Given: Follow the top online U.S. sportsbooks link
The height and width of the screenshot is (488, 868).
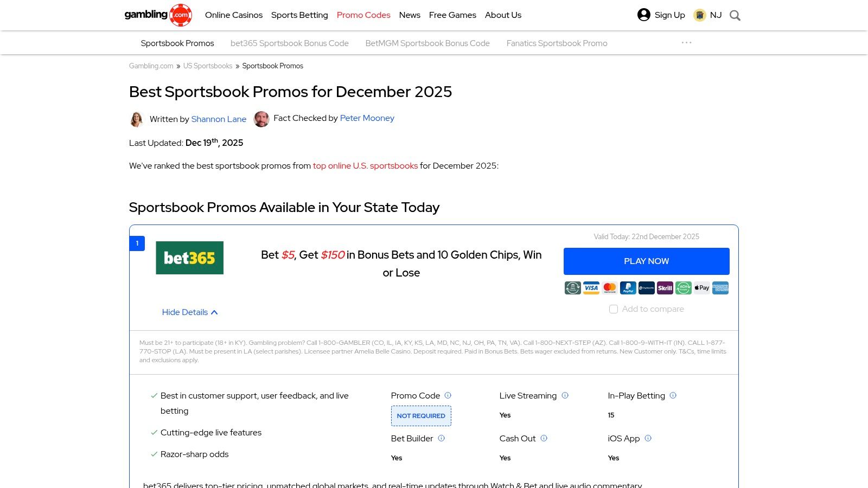Looking at the screenshot, I should click(x=365, y=166).
